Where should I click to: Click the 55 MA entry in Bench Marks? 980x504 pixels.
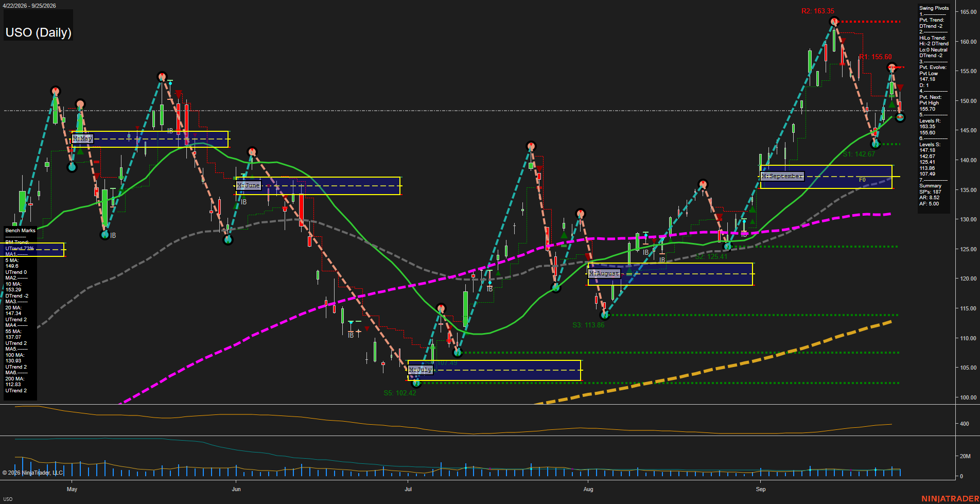tap(13, 332)
